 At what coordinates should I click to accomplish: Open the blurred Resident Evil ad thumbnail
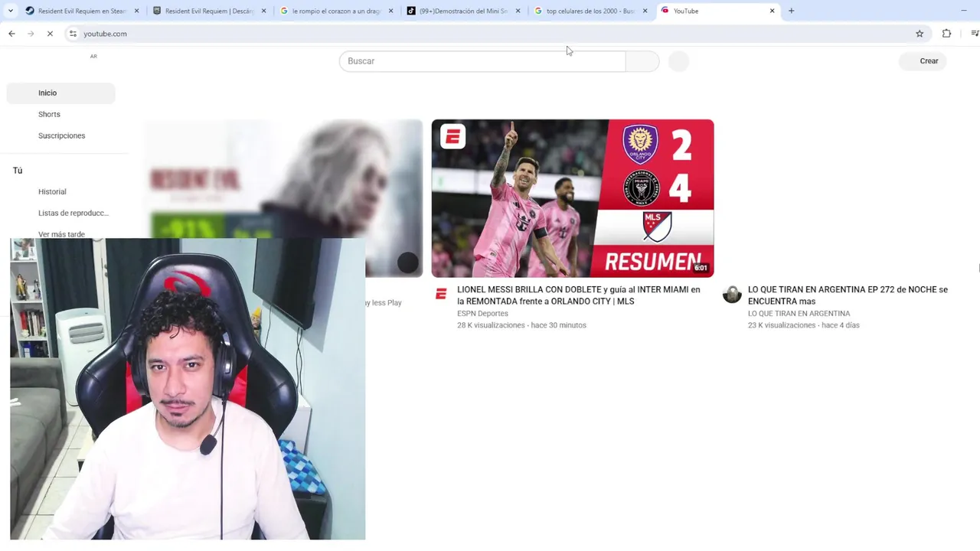[283, 180]
